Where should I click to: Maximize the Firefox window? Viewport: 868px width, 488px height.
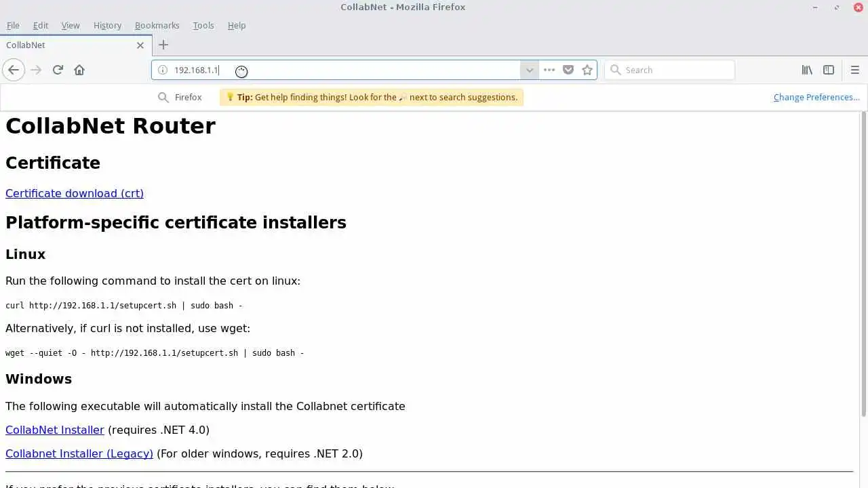pyautogui.click(x=837, y=7)
